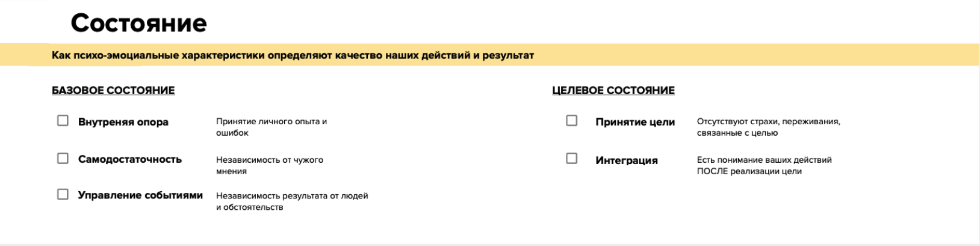980x246 pixels.
Task: Click empty right side of yellow banner
Action: 783,55
